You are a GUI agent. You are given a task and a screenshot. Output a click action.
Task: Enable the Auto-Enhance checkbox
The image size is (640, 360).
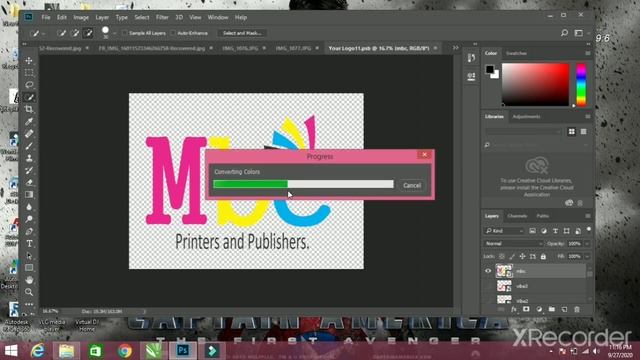click(173, 33)
